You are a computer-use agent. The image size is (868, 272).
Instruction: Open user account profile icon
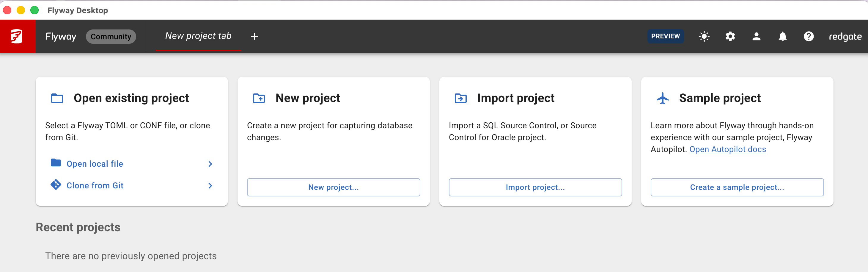click(x=756, y=36)
